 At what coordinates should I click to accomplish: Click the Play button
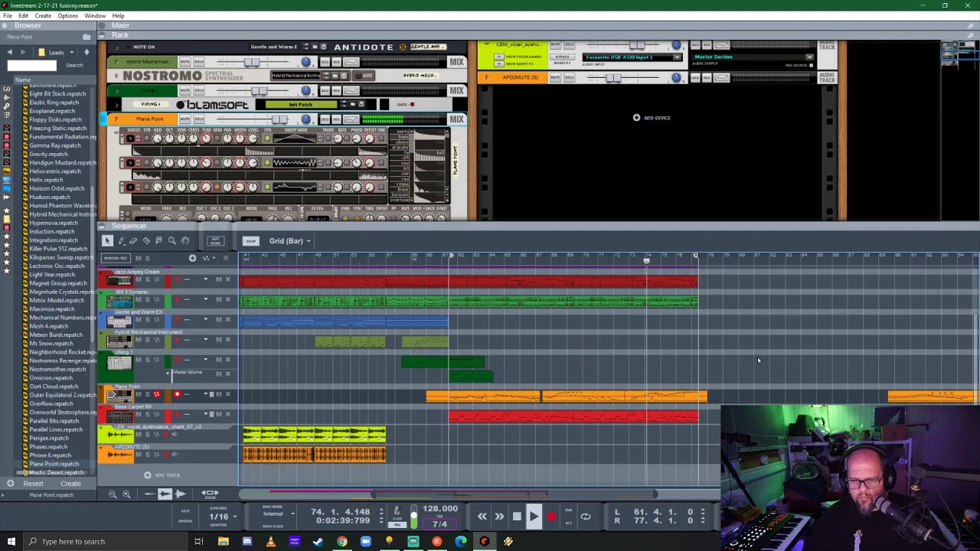point(534,517)
